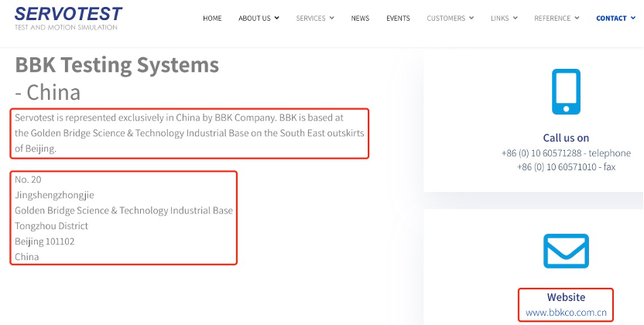Click the 'China' address line
Image resolution: width=644 pixels, height=325 pixels.
point(26,257)
